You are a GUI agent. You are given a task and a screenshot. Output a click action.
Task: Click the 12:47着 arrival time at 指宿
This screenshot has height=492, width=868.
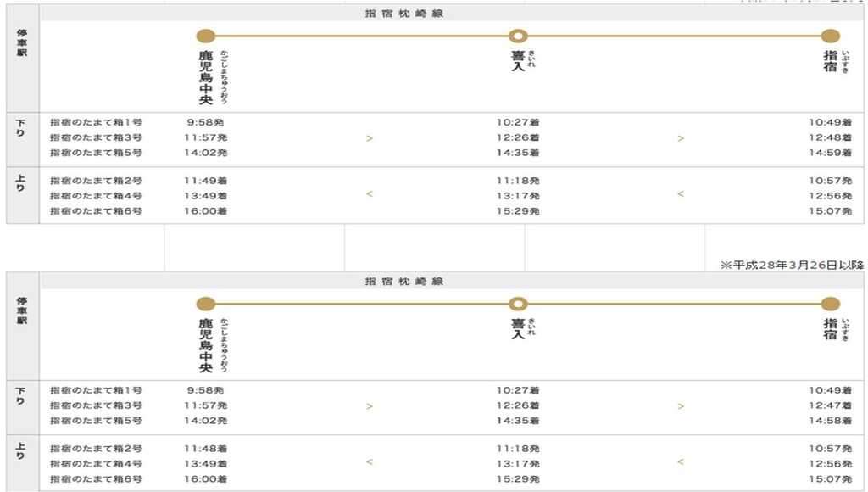point(831,405)
